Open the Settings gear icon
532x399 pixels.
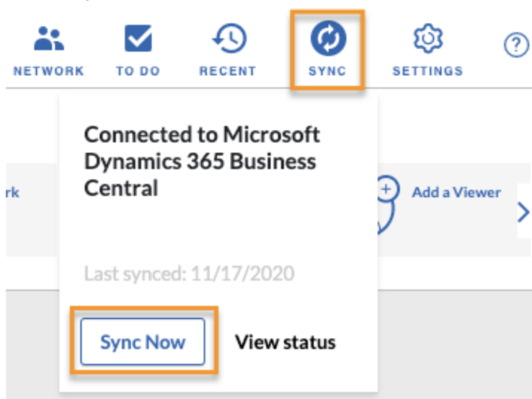tap(426, 38)
